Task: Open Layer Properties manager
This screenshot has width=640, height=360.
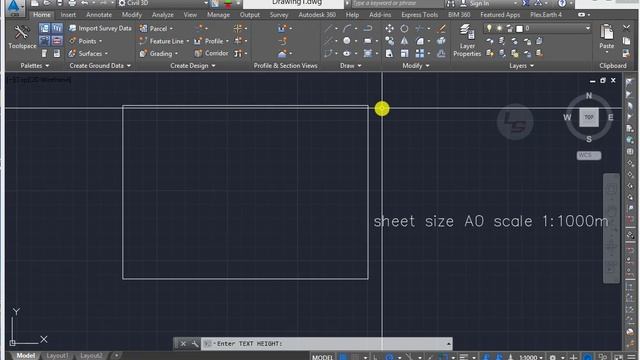Action: click(x=467, y=40)
